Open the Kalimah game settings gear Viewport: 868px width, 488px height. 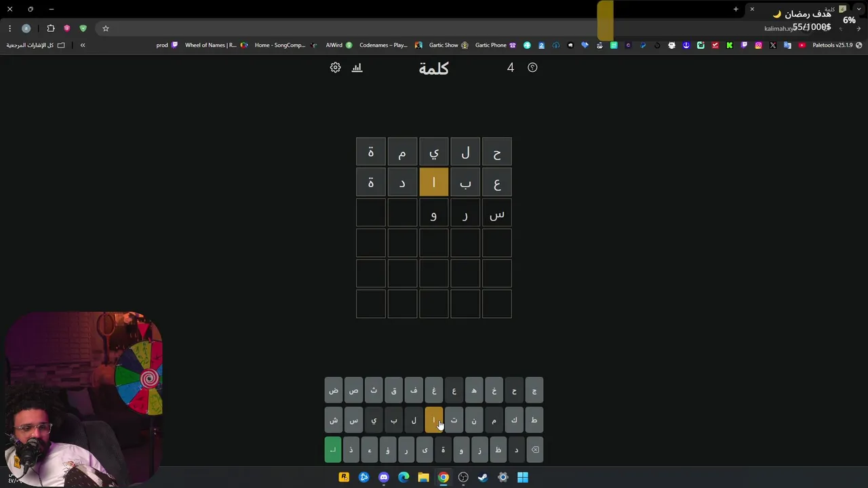pyautogui.click(x=335, y=68)
